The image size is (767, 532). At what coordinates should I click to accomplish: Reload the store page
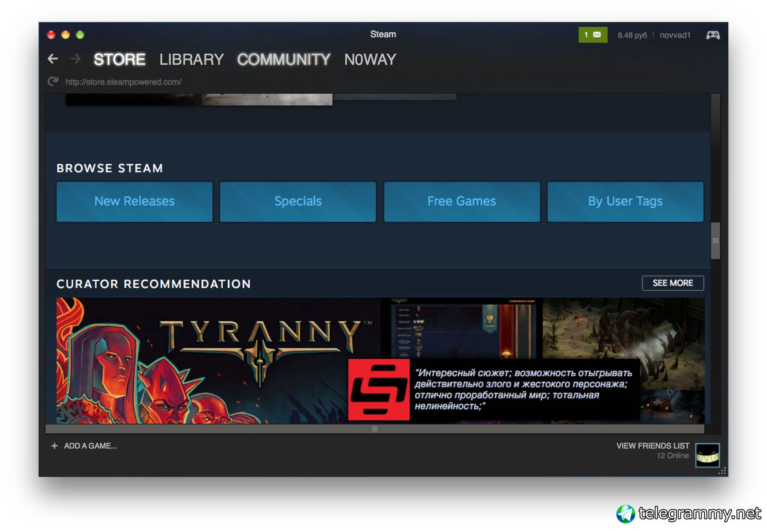point(53,81)
